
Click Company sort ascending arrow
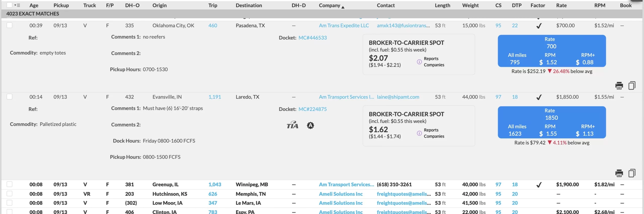click(343, 7)
